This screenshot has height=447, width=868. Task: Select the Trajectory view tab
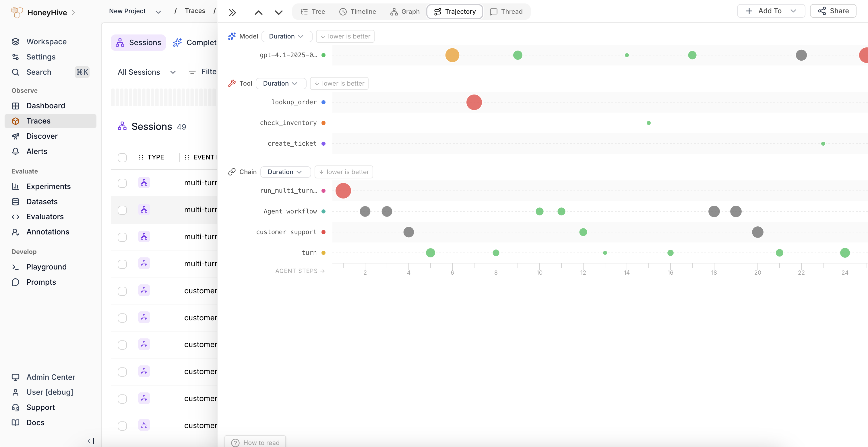coord(455,11)
